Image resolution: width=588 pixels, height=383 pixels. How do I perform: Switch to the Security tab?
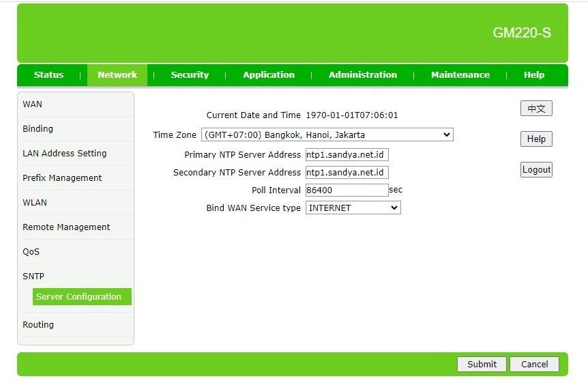click(x=190, y=75)
